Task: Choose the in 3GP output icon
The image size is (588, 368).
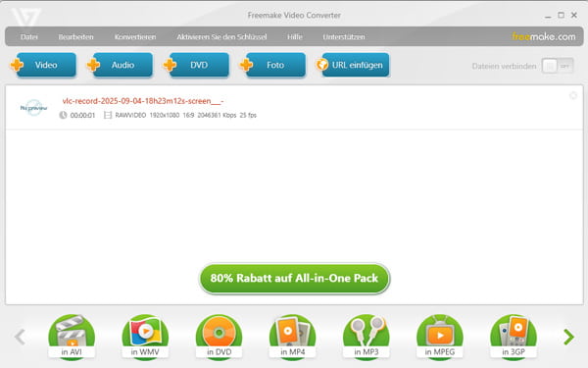Action: [514, 337]
